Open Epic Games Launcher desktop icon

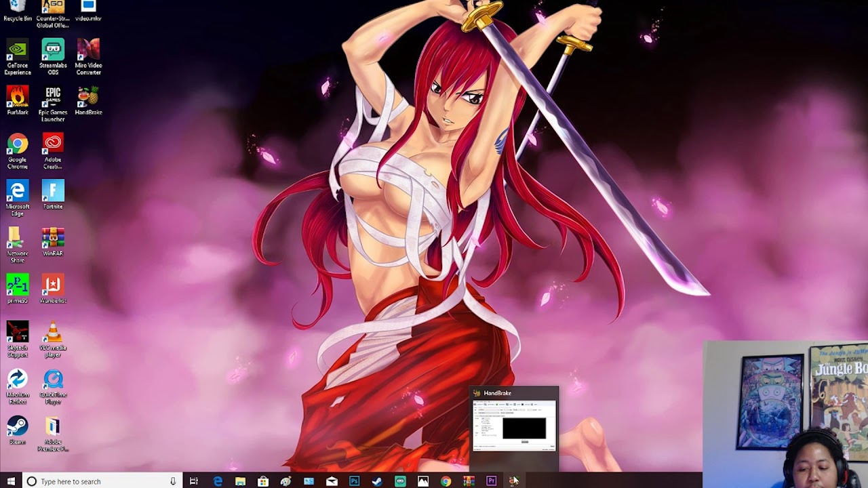(53, 104)
